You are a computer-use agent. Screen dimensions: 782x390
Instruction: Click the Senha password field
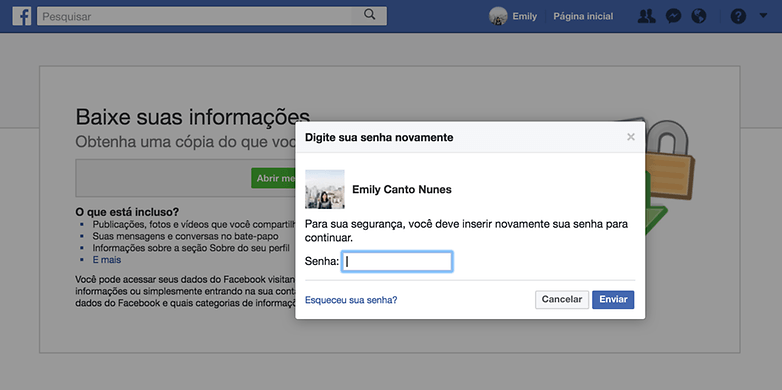[397, 262]
